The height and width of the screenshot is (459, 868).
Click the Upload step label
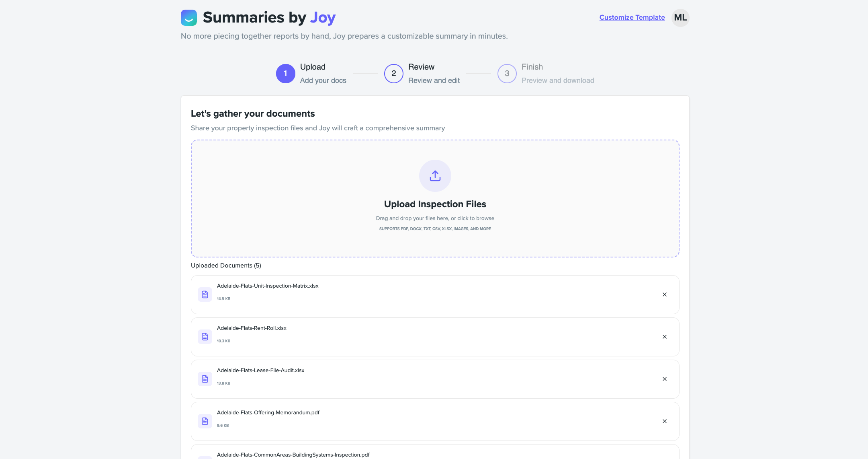[x=313, y=67]
